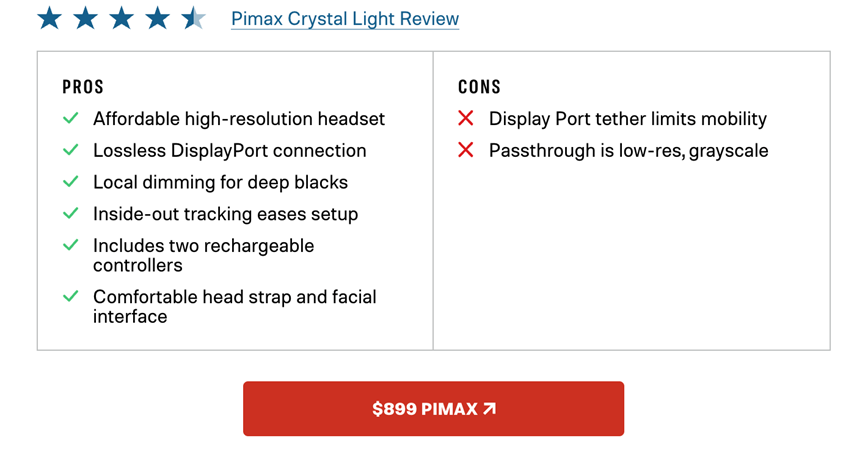Click the text "Affordable high-resolution headset"

coord(239,119)
